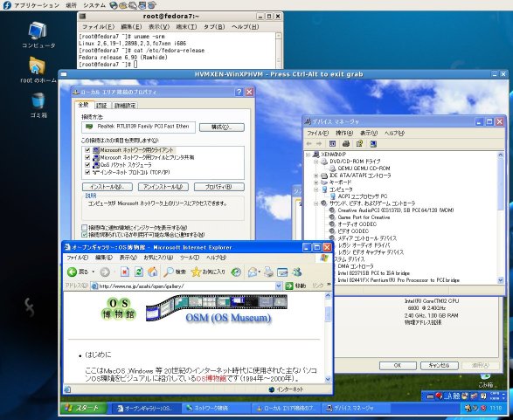Open 場所 menu in GNOME panel
This screenshot has width=513, height=420.
pos(71,5)
